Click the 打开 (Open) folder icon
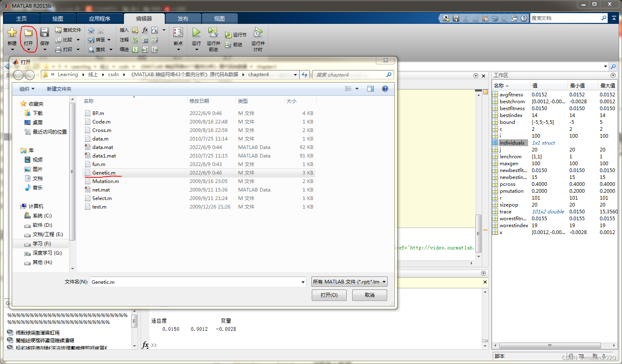Image resolution: width=622 pixels, height=364 pixels. coord(28,32)
